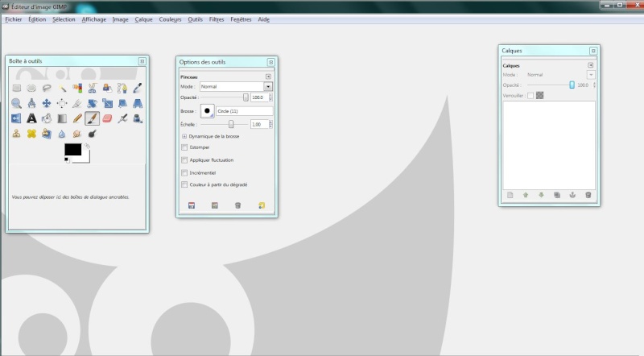Activate the pink Eraser tool

click(x=108, y=118)
